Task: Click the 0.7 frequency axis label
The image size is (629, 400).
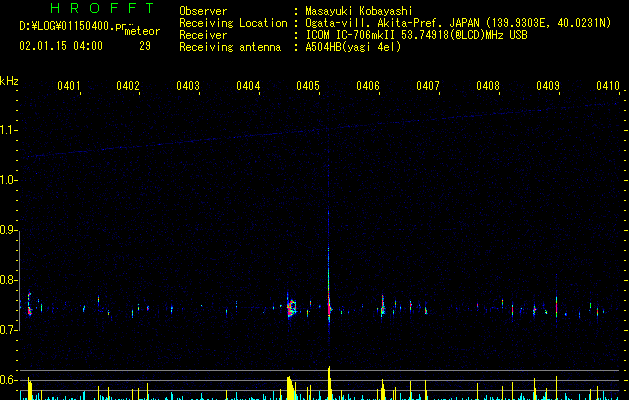Action: [8, 330]
